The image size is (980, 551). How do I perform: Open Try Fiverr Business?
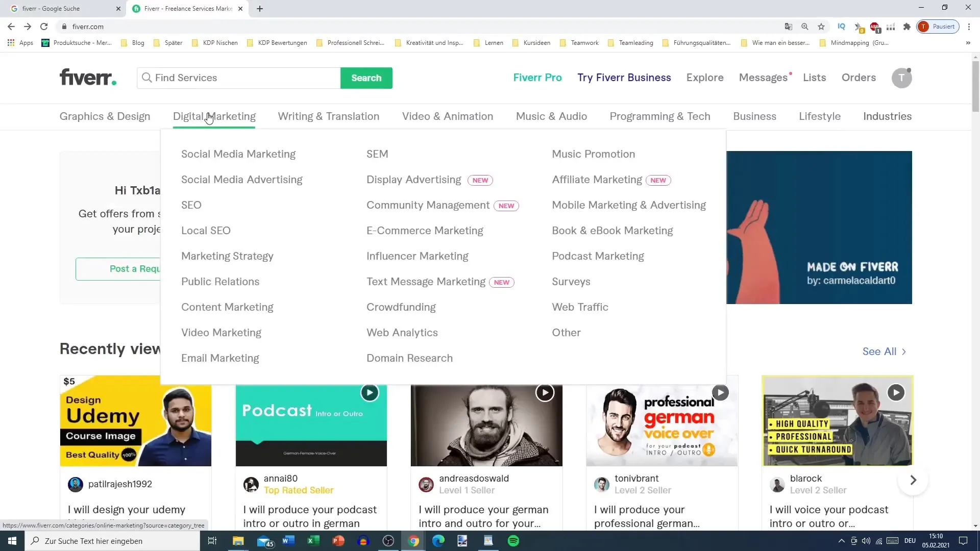coord(624,78)
